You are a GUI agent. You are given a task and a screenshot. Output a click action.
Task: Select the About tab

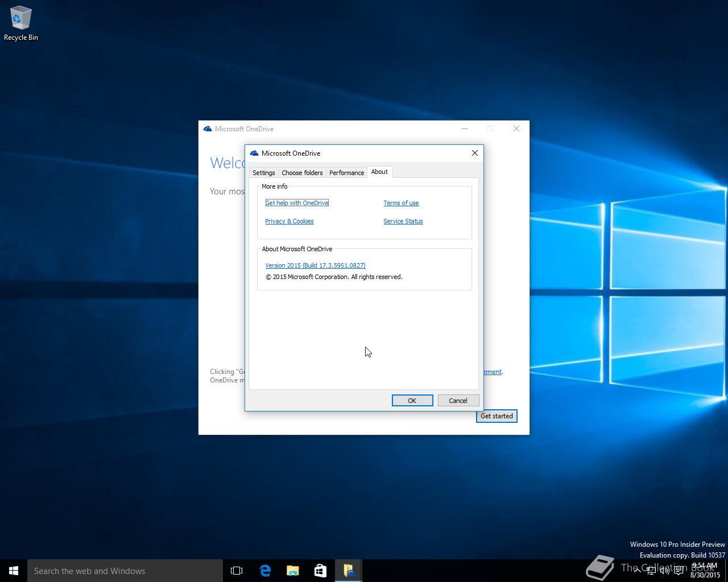tap(379, 172)
